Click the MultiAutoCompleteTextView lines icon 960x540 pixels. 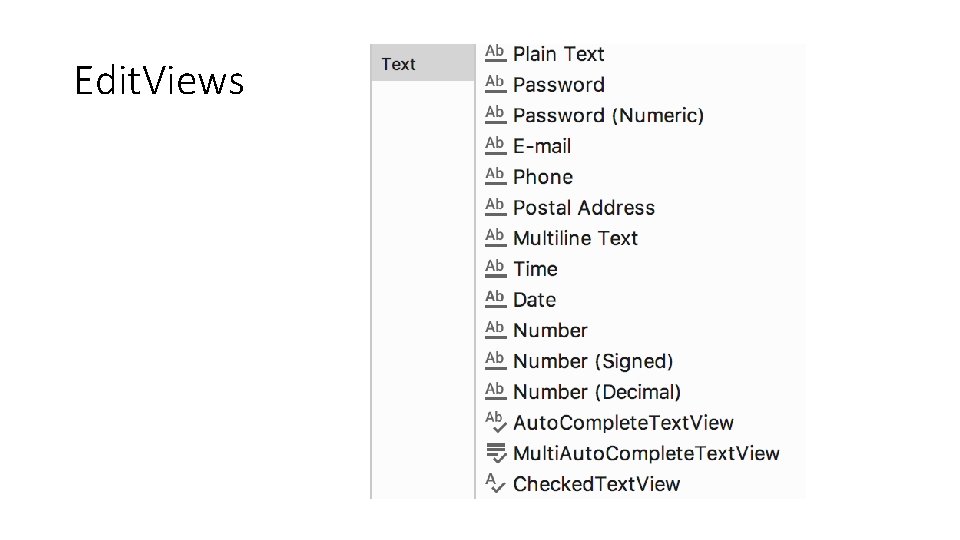[x=496, y=453]
